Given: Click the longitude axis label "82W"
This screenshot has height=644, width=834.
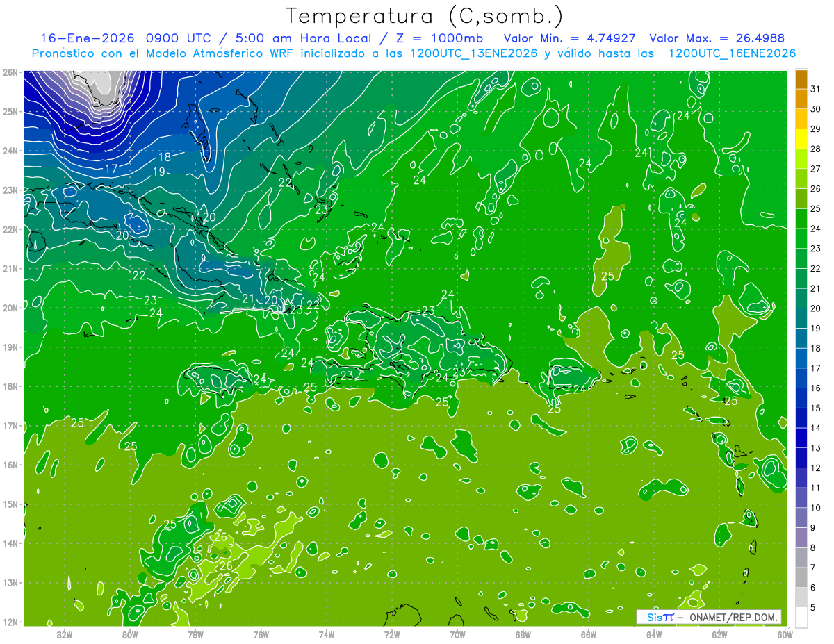Looking at the screenshot, I should (64, 634).
